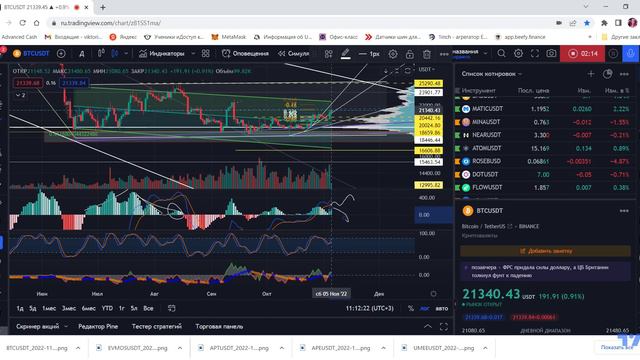Select the 1мес time range
This screenshot has height=360, width=640.
(49, 308)
